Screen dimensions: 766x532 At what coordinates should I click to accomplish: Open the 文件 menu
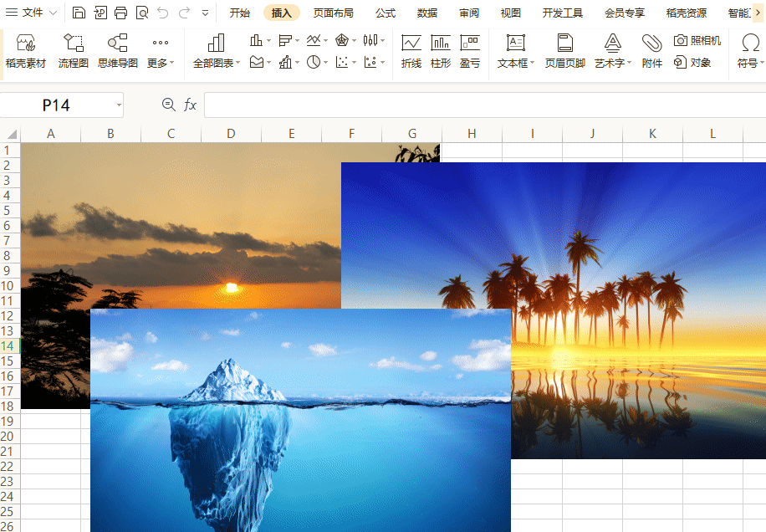tap(31, 13)
